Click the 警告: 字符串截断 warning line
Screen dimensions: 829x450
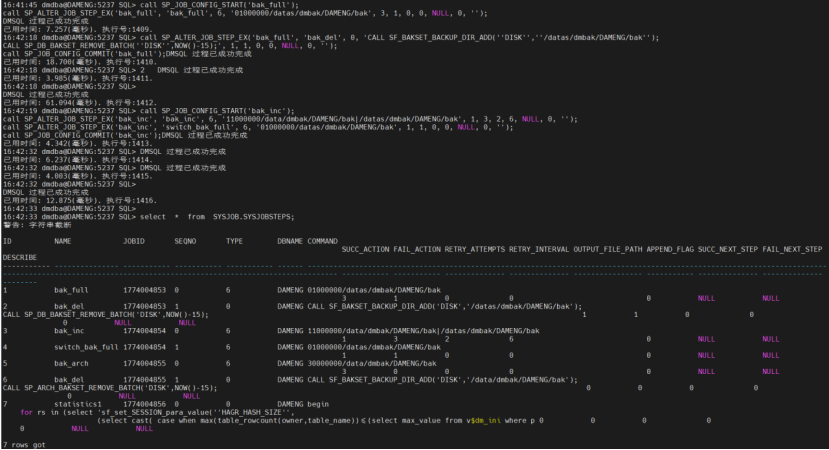(x=36, y=225)
